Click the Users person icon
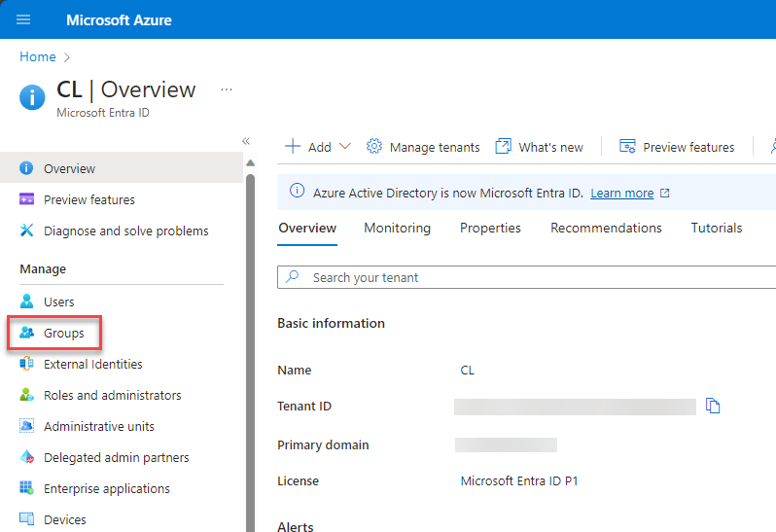The height and width of the screenshot is (532, 776). [x=26, y=301]
